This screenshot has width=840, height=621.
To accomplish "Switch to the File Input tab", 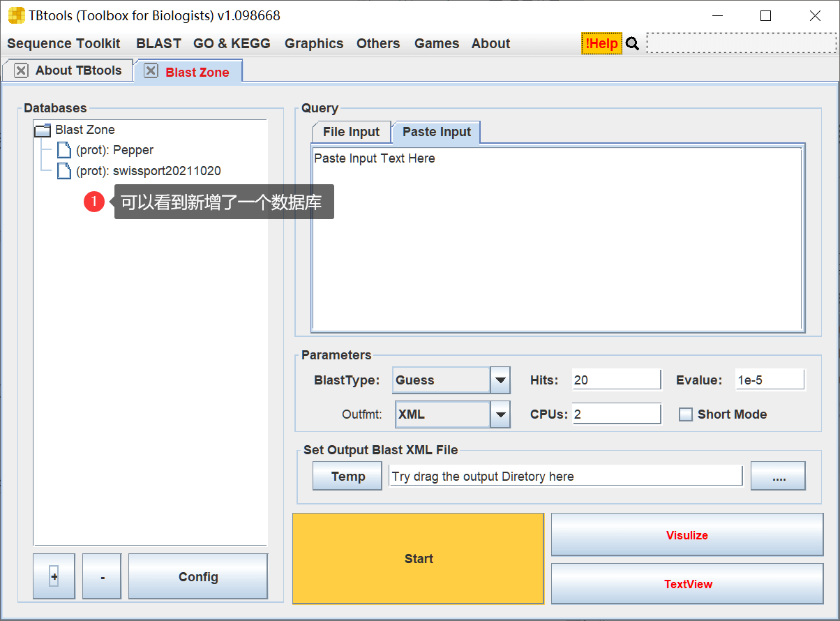I will coord(351,132).
